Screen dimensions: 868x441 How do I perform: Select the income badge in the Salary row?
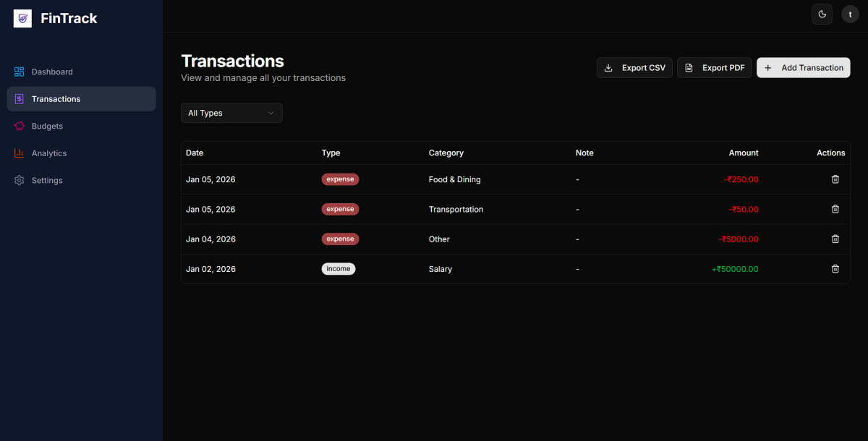click(339, 269)
